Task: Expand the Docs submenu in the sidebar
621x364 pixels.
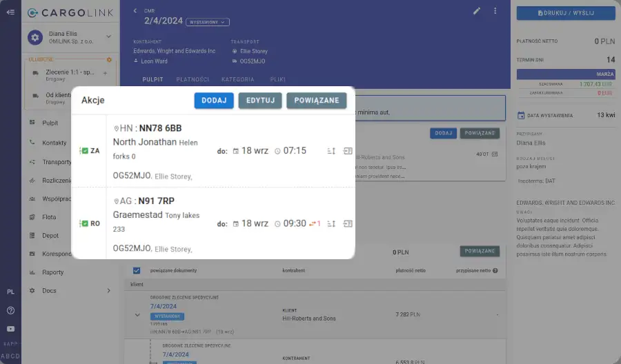Action: [x=108, y=291]
